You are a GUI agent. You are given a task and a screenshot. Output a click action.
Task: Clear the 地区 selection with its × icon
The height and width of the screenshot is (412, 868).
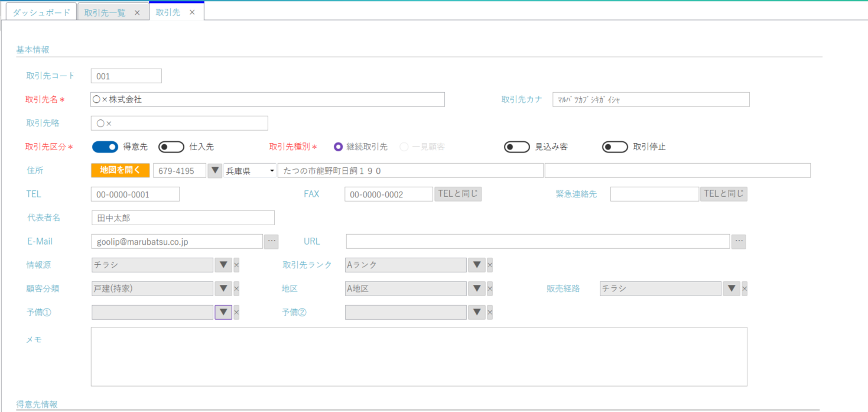(490, 288)
